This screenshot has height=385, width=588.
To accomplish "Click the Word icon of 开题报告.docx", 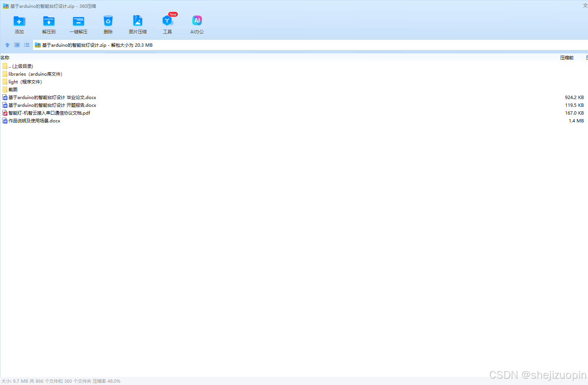I will 5,105.
